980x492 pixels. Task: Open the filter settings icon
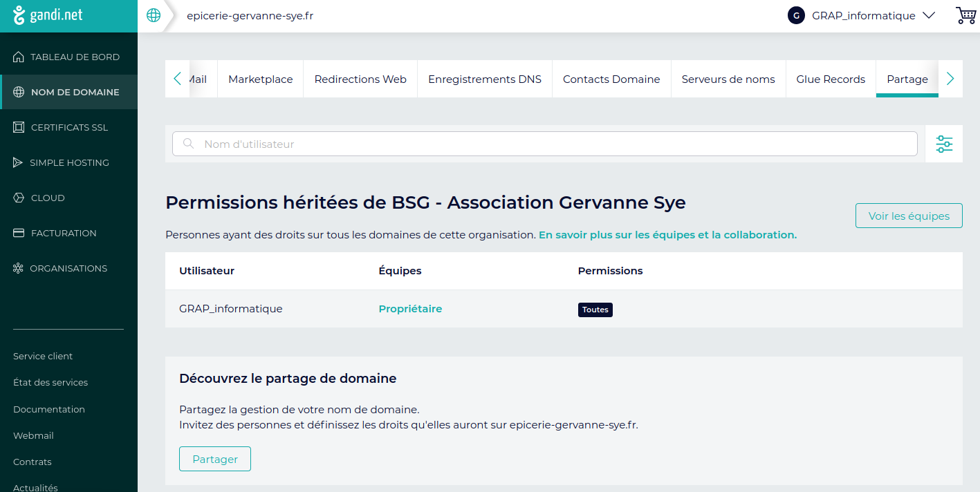point(944,144)
